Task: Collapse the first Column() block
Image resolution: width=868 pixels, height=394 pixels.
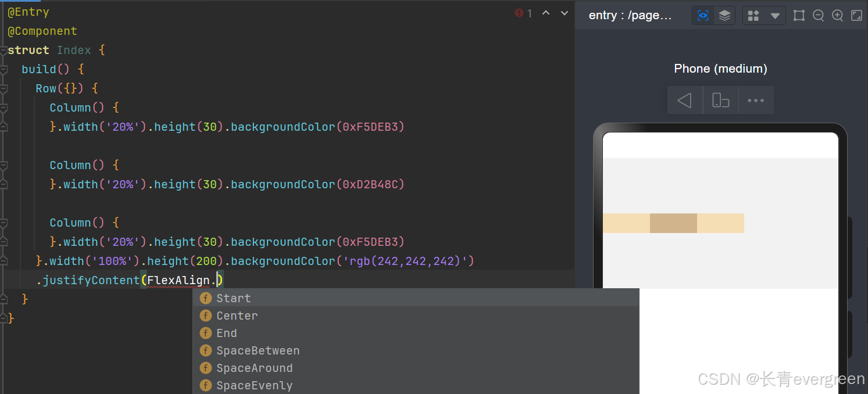Action: pos(3,108)
